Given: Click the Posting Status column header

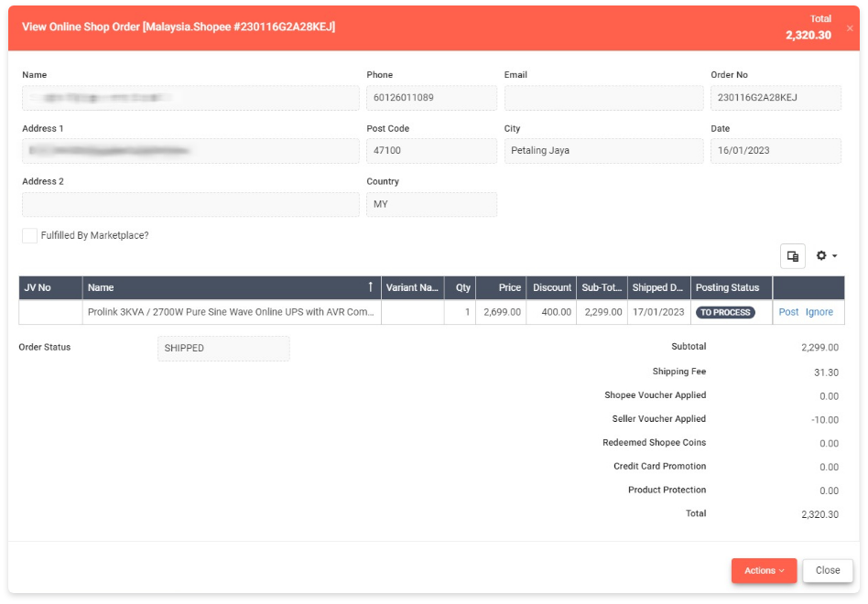Looking at the screenshot, I should pyautogui.click(x=731, y=287).
